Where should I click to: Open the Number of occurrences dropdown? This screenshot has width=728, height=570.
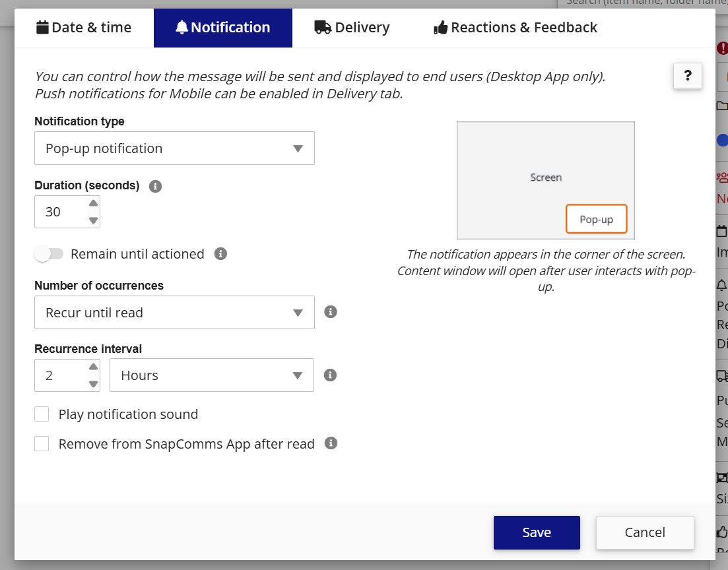[174, 312]
